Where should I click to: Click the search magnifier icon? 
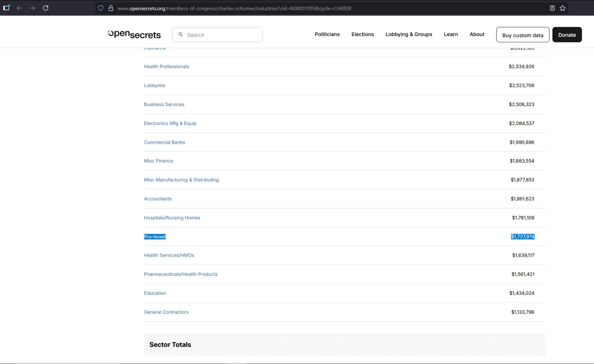click(x=181, y=35)
